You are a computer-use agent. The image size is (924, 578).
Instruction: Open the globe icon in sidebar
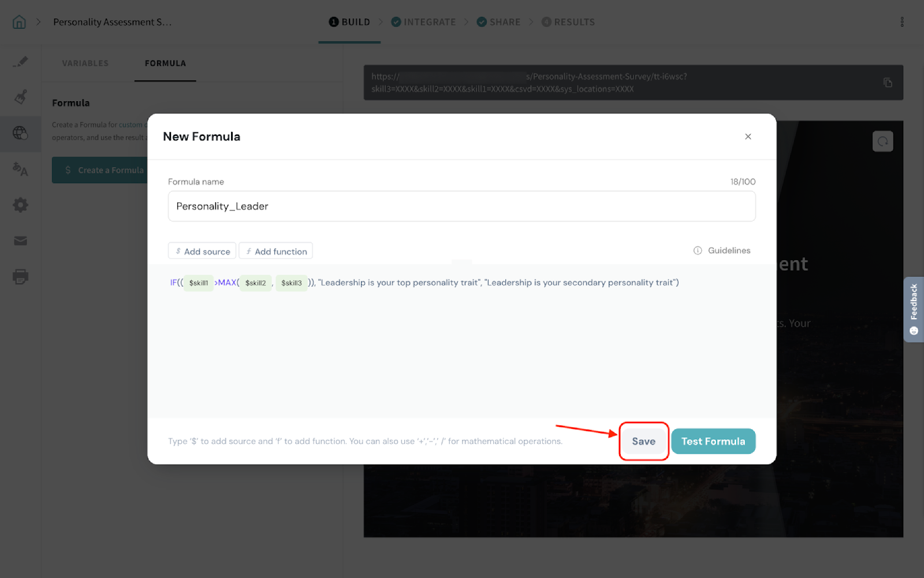click(20, 133)
